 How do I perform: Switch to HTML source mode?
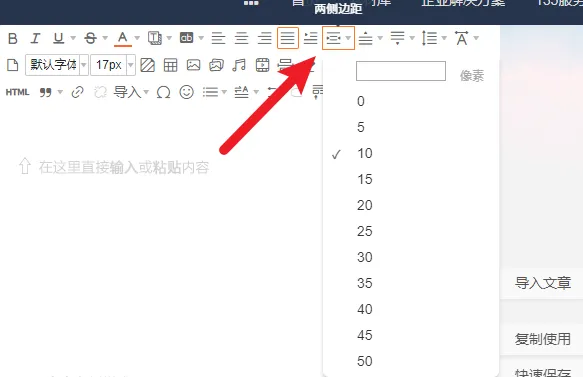coord(17,92)
